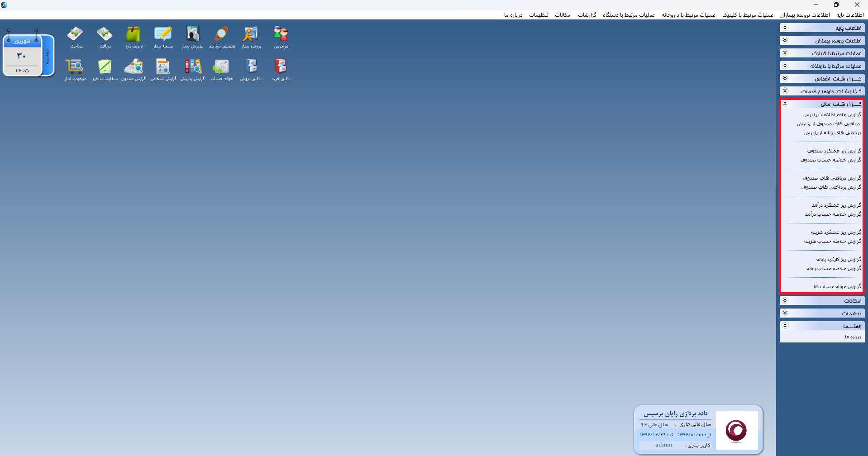
Task: Open the گزارش صندوق cash report icon
Action: point(134,69)
